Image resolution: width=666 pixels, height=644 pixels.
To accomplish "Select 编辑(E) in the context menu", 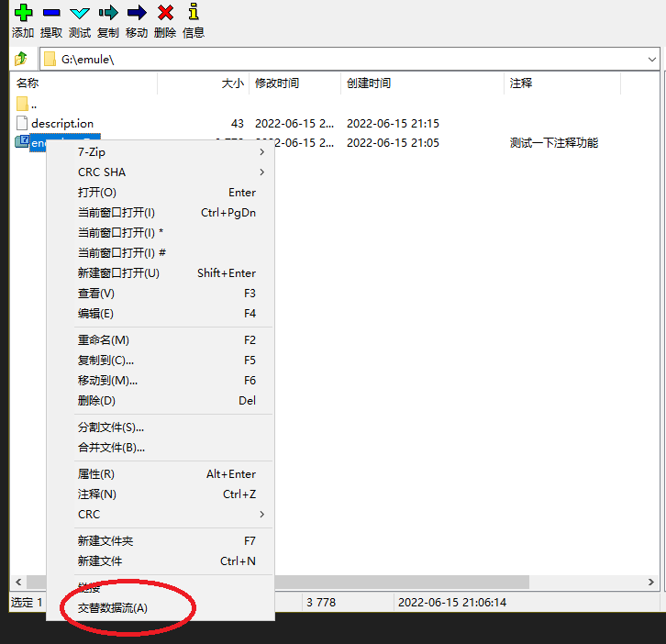I will pos(161,314).
